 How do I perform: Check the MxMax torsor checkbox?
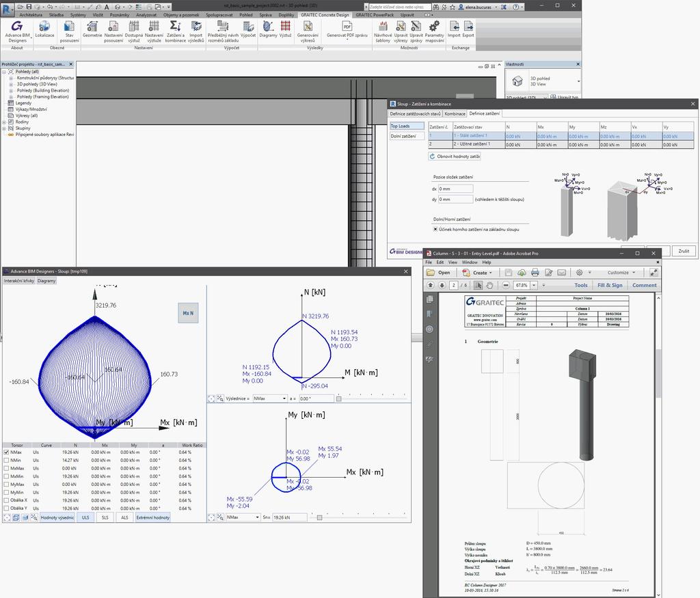pos(6,468)
